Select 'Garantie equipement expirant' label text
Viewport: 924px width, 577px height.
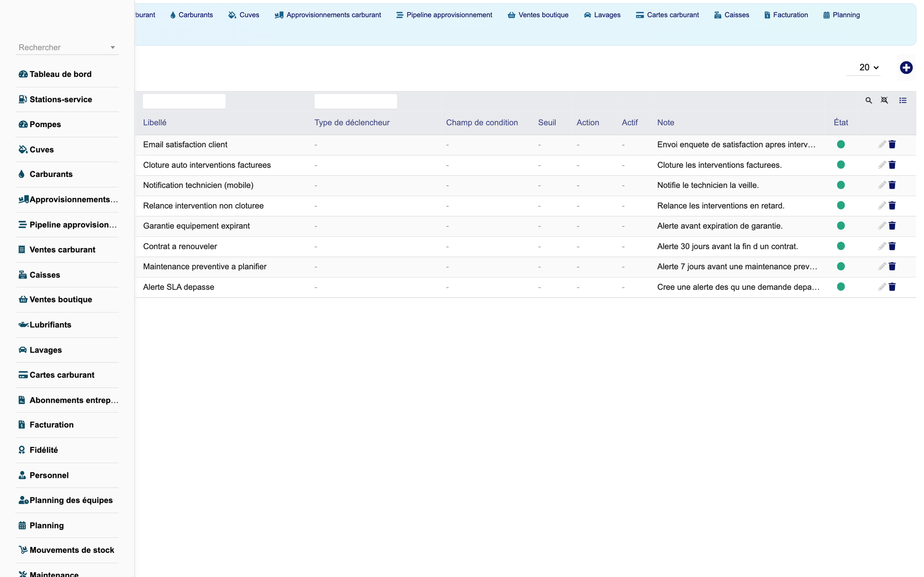pos(197,226)
